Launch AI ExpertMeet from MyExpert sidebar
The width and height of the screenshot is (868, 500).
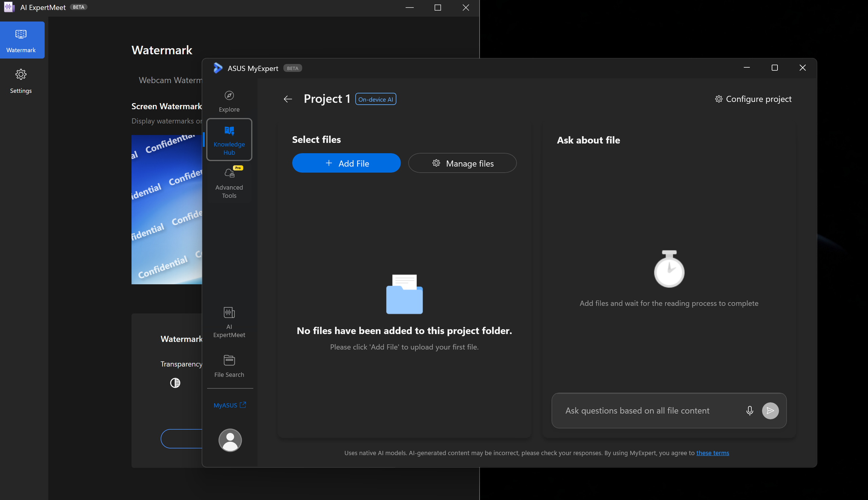coord(229,322)
